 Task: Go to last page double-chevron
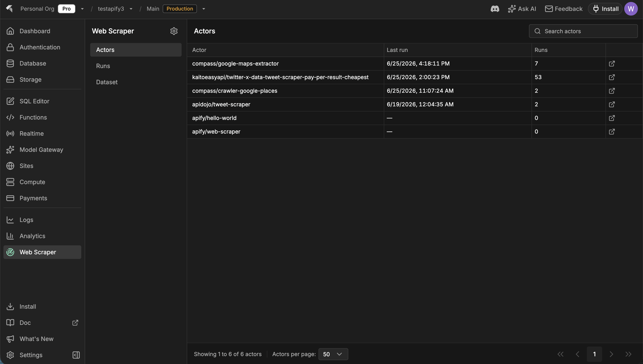click(x=629, y=354)
